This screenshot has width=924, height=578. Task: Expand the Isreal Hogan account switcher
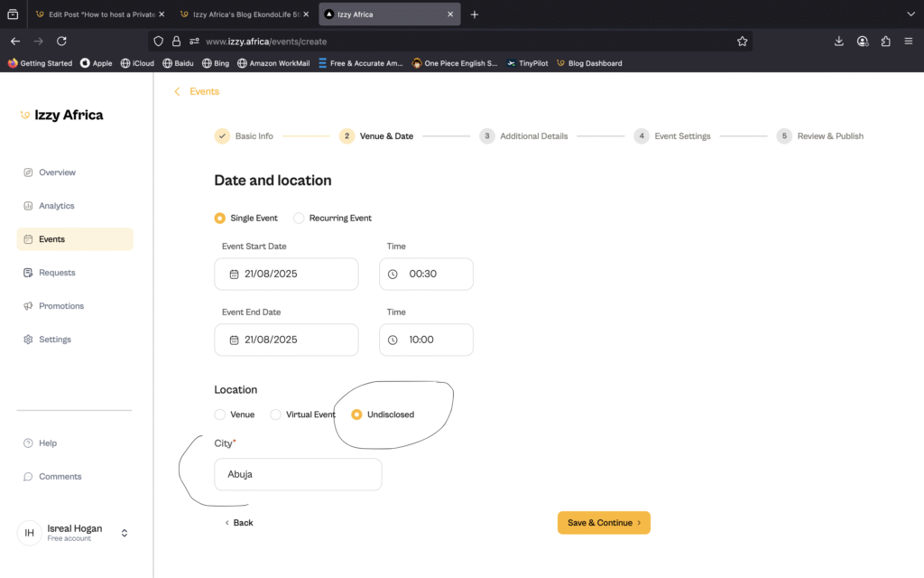click(x=125, y=533)
